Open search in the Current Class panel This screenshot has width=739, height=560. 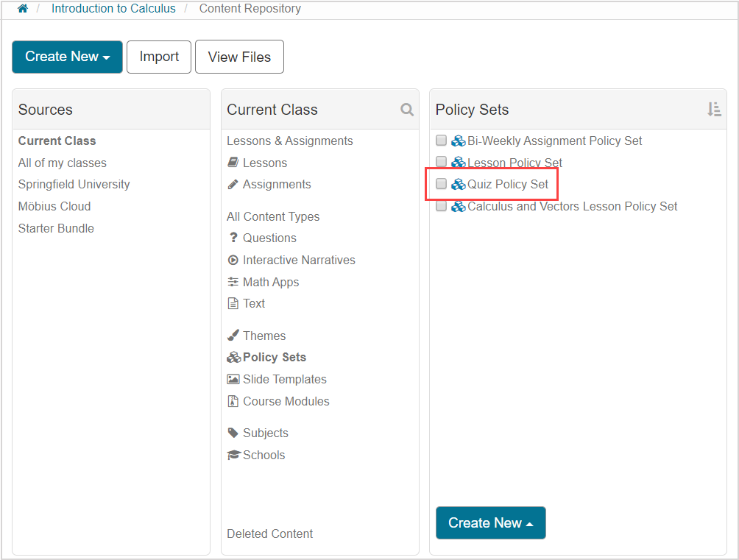pyautogui.click(x=407, y=109)
